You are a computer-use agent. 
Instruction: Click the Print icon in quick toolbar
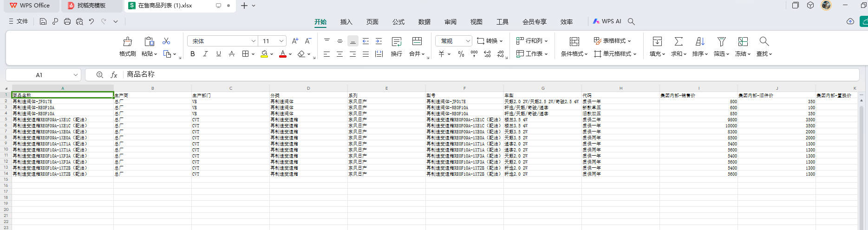tap(67, 21)
